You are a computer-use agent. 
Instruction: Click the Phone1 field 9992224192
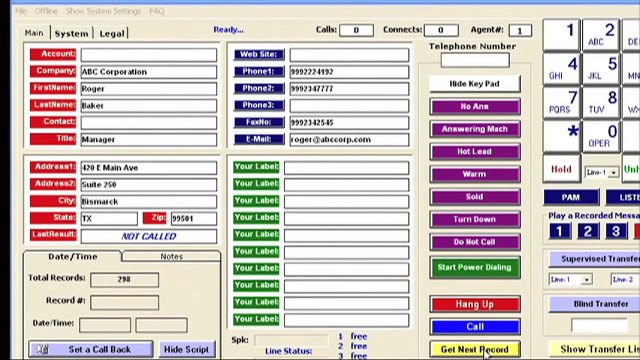[349, 72]
